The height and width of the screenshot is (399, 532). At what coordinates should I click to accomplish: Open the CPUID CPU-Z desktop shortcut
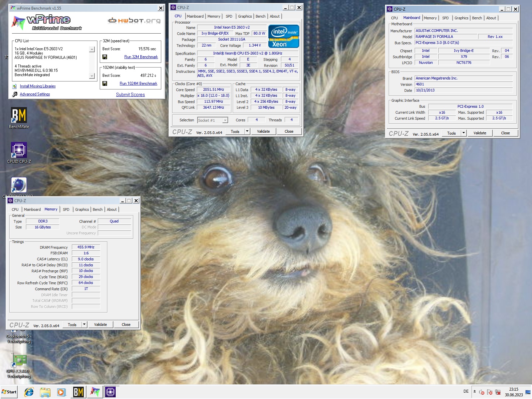(x=19, y=153)
